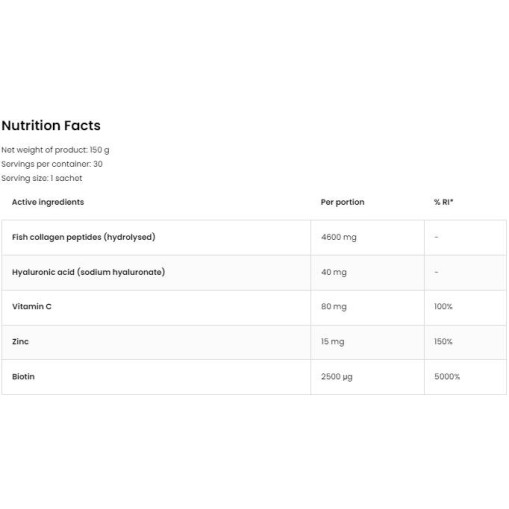509x509 pixels.
Task: Click the 150% RI value for Zinc
Action: coord(443,341)
